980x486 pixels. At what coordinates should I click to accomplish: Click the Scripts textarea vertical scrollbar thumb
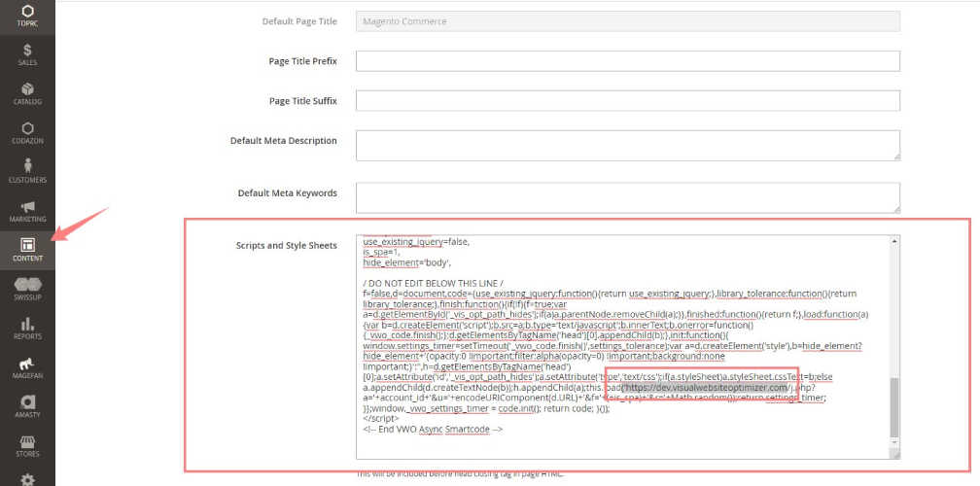(x=894, y=408)
